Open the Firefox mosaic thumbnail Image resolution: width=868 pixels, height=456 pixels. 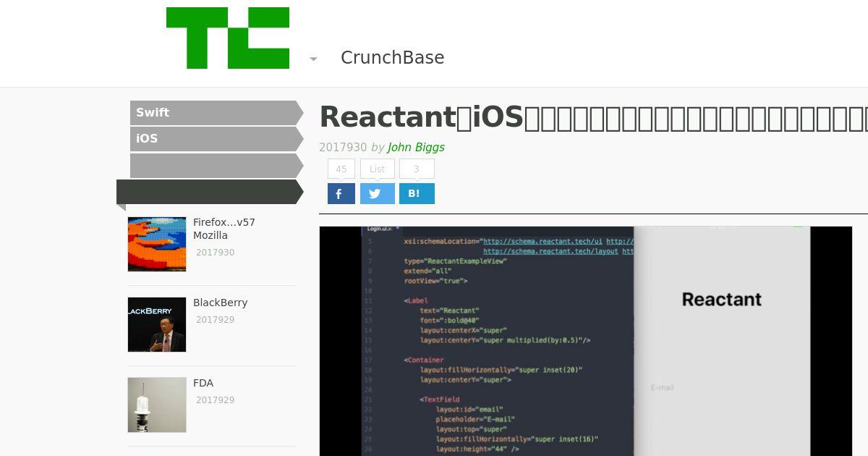point(157,244)
